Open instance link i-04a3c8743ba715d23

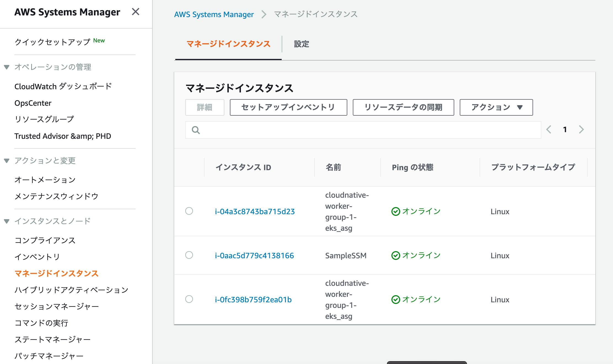(255, 211)
